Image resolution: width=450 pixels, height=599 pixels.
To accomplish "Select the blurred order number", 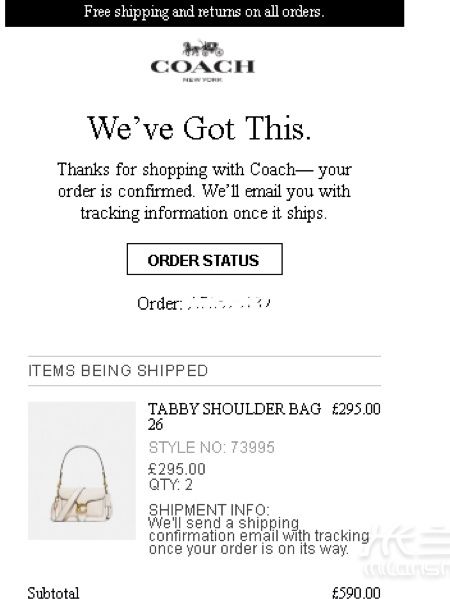I will 230,303.
